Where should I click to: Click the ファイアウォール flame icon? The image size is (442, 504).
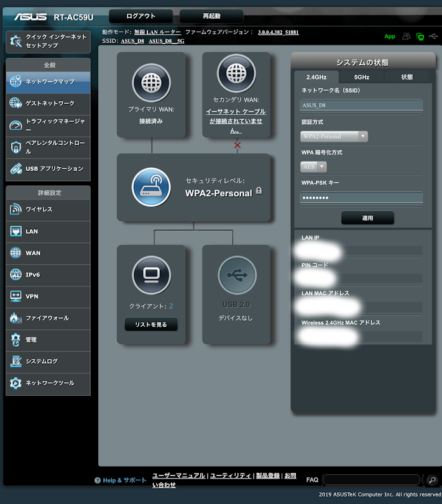coord(16,318)
